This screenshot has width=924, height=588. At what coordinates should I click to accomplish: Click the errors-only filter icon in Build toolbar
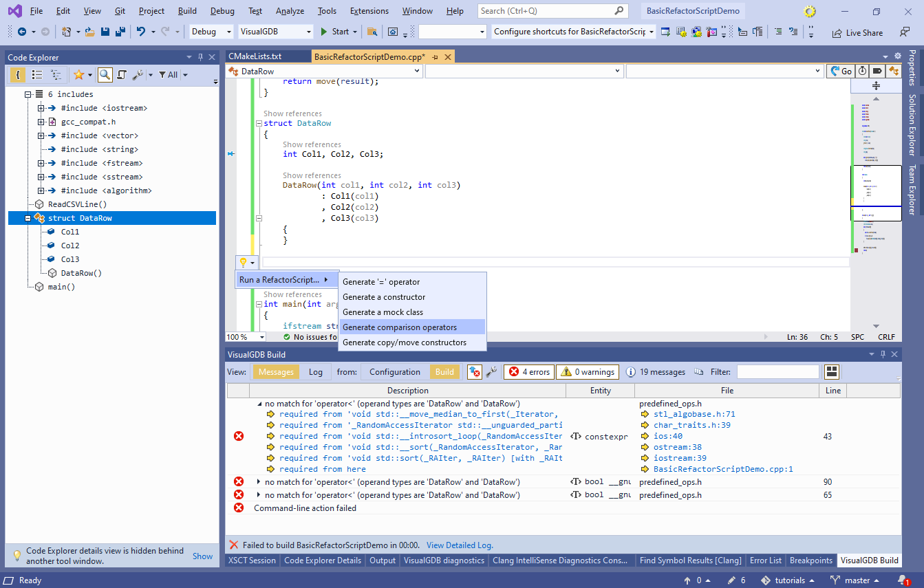point(475,372)
